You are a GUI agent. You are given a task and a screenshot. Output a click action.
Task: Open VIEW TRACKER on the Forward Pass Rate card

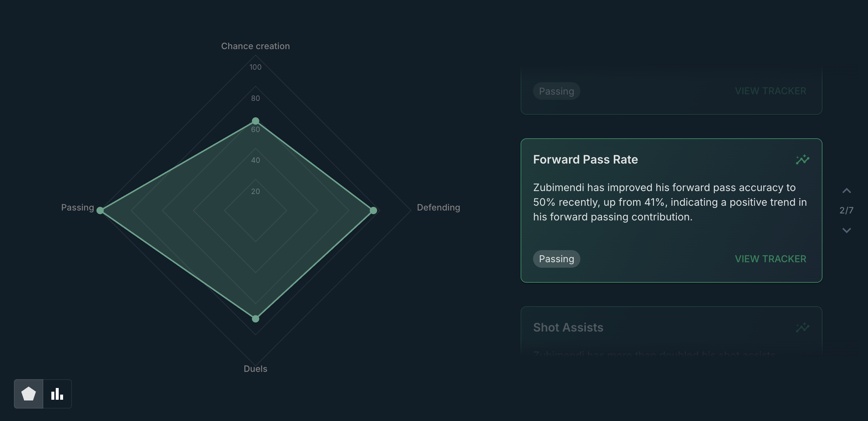770,259
